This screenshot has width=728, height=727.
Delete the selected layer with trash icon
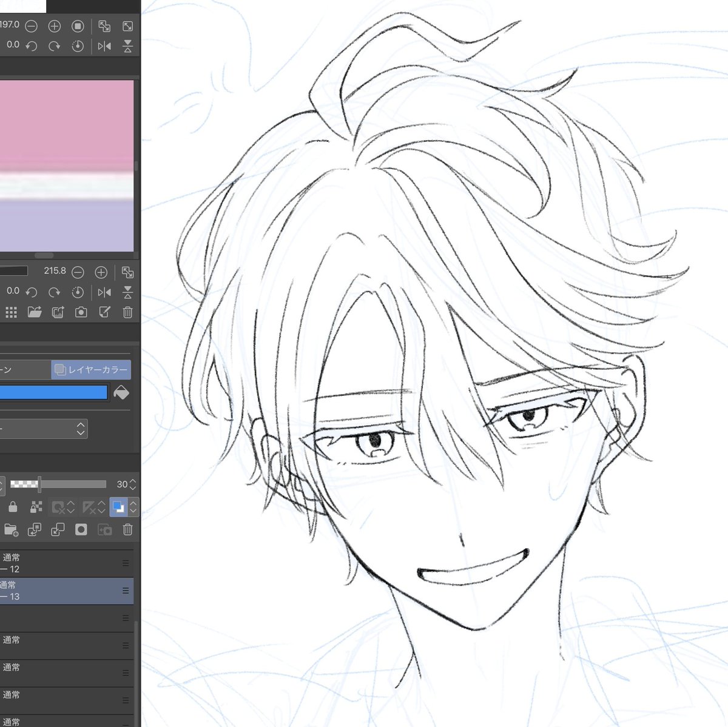[x=127, y=530]
